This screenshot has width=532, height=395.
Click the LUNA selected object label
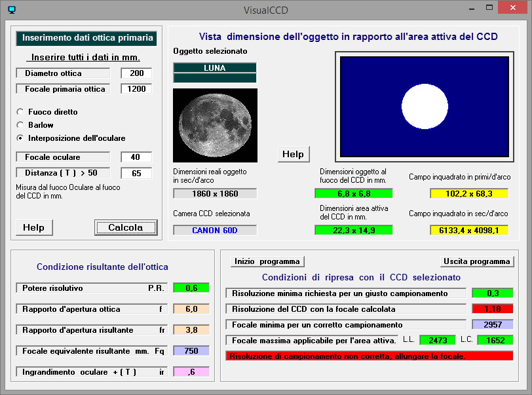[x=215, y=68]
